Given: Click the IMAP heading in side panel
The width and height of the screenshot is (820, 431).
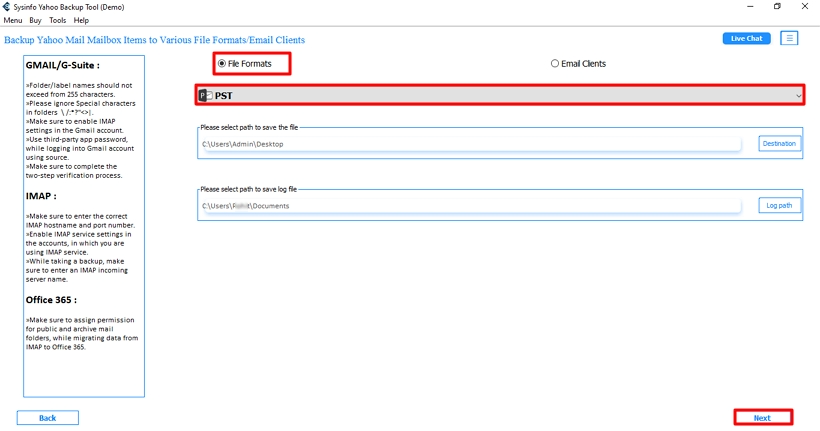Looking at the screenshot, I should pyautogui.click(x=41, y=196).
